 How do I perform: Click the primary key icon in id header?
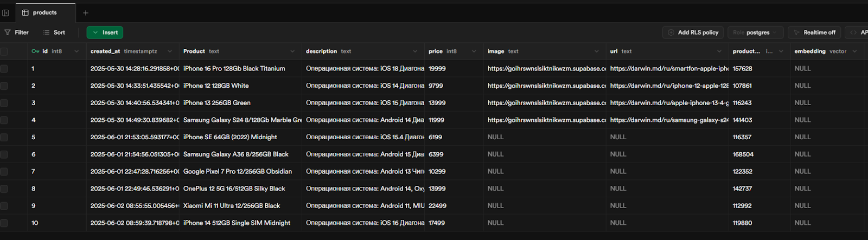coord(35,51)
